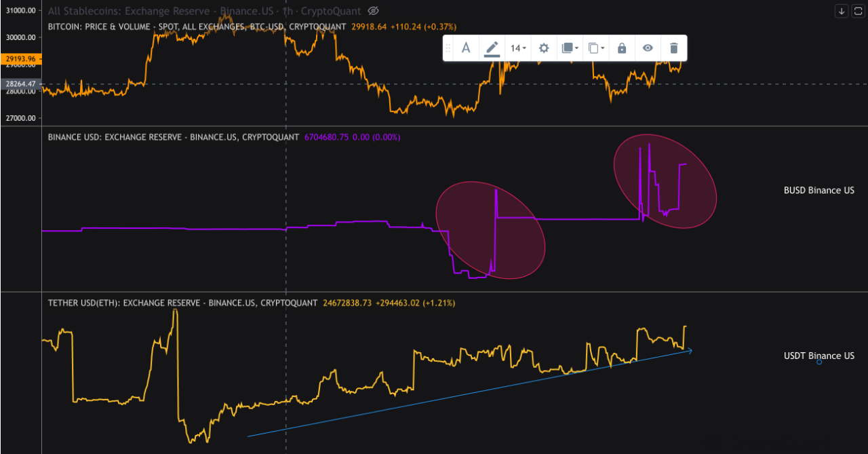This screenshot has width=868, height=454.
Task: Click the Binance USD Exchange Reserve legend
Action: [173, 137]
